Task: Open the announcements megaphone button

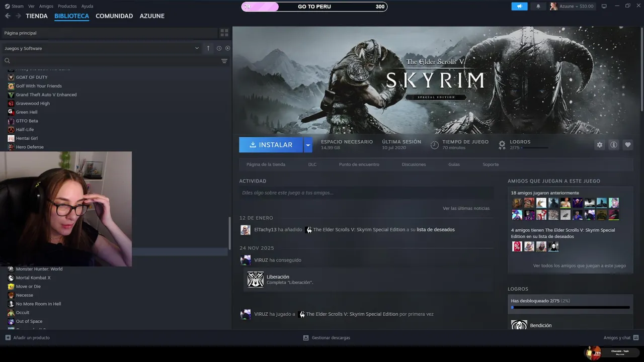Action: coord(520,6)
